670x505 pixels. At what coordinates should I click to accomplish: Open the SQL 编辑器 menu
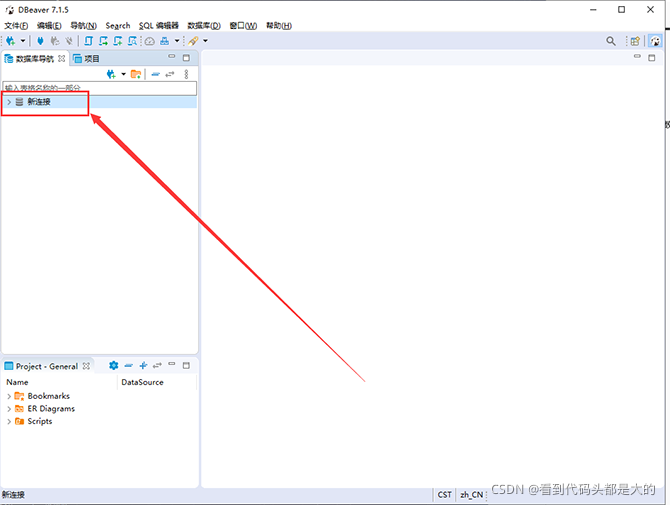click(159, 26)
